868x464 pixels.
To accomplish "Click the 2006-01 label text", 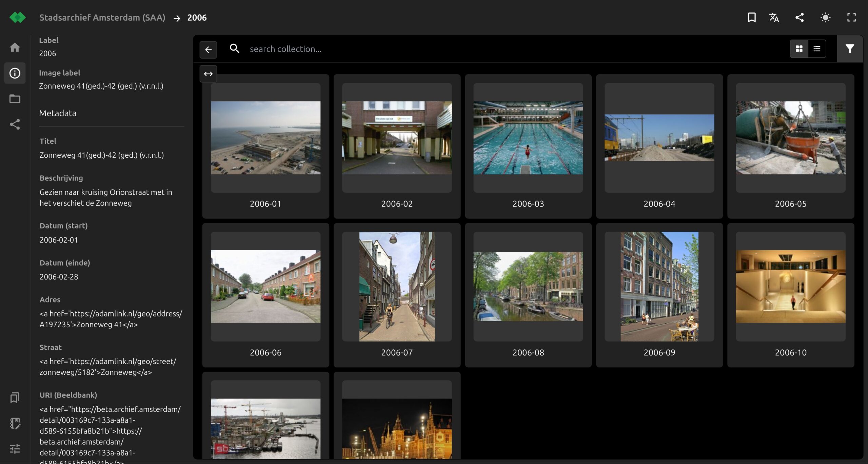I will [265, 204].
